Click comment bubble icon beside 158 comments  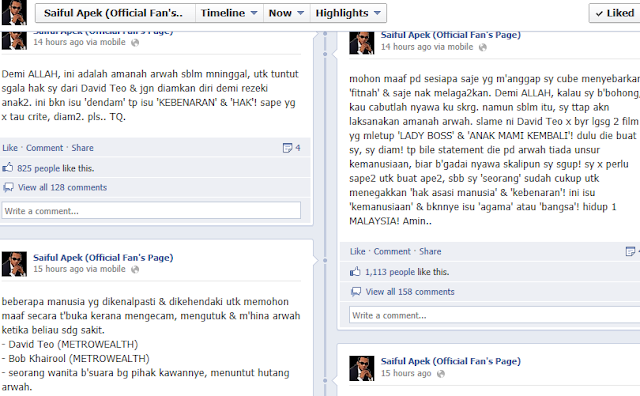click(x=356, y=292)
